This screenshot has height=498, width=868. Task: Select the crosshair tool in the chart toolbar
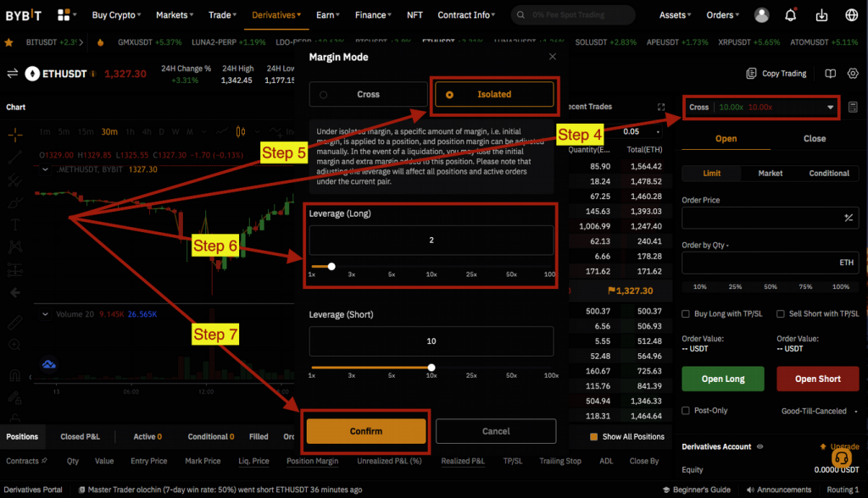click(14, 134)
